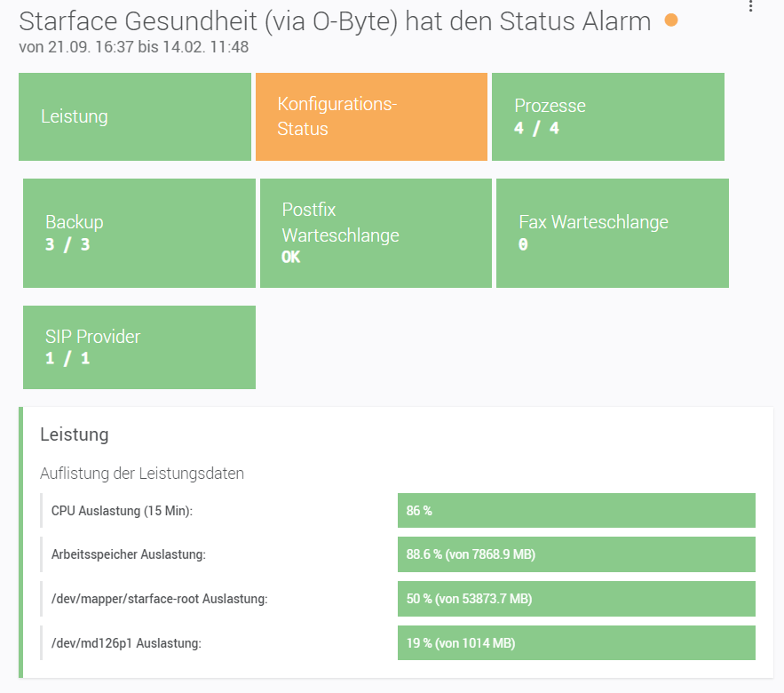The image size is (784, 693).
Task: Open the Backup 3 / 3 tile
Action: point(139,233)
